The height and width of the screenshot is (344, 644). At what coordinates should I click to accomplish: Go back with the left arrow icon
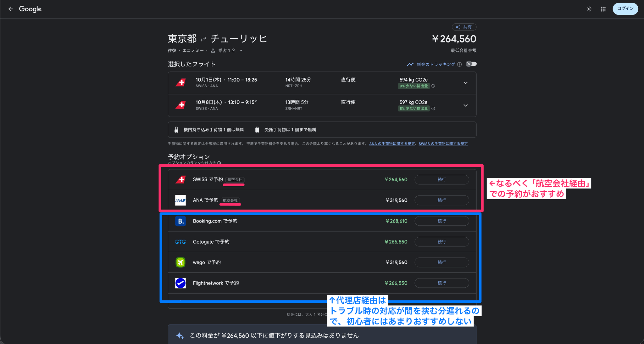tap(11, 9)
